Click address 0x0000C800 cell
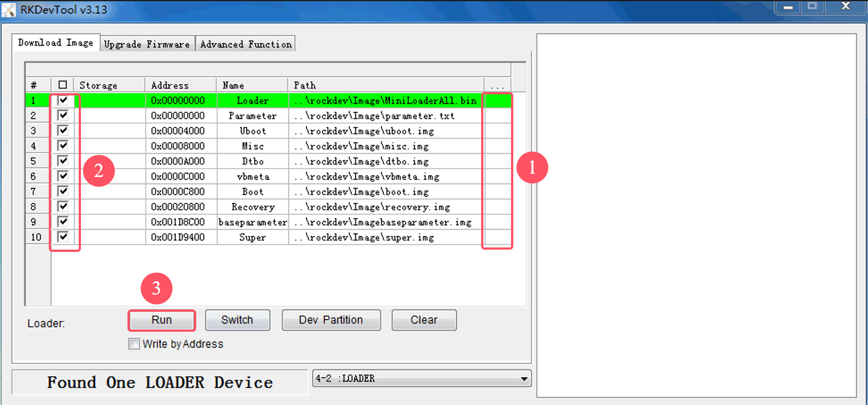The width and height of the screenshot is (868, 405). (181, 191)
